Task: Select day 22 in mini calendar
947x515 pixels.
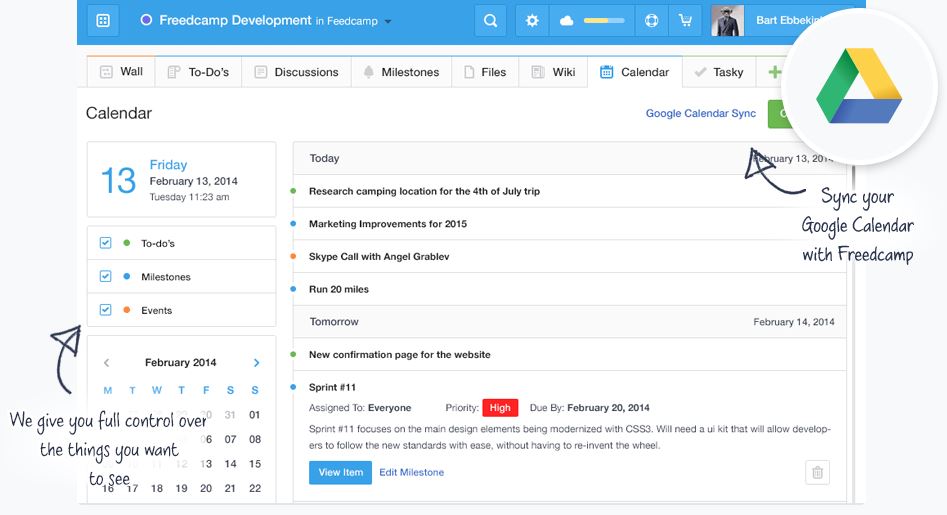Action: tap(255, 488)
